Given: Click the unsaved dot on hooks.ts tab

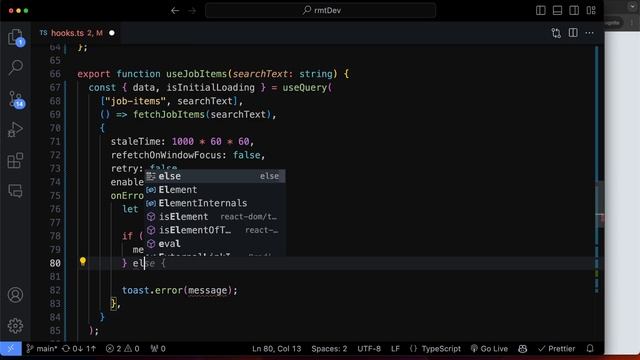Looking at the screenshot, I should [x=112, y=33].
